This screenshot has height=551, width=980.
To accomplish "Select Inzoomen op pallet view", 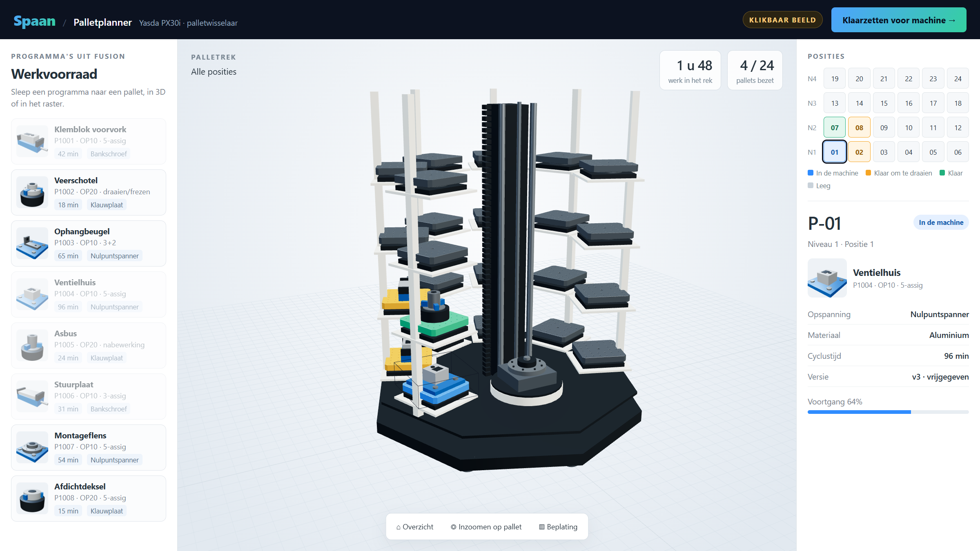I will click(x=486, y=527).
